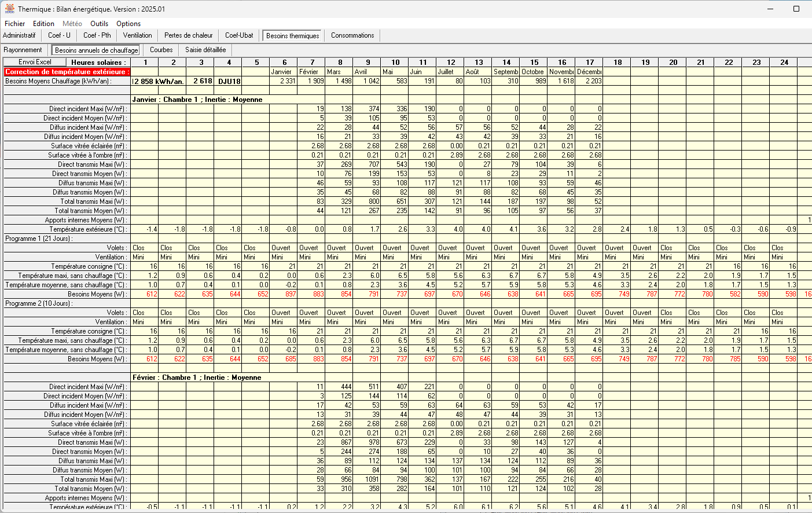Switch to the Consommations tab
Image resolution: width=812 pixels, height=513 pixels.
352,35
